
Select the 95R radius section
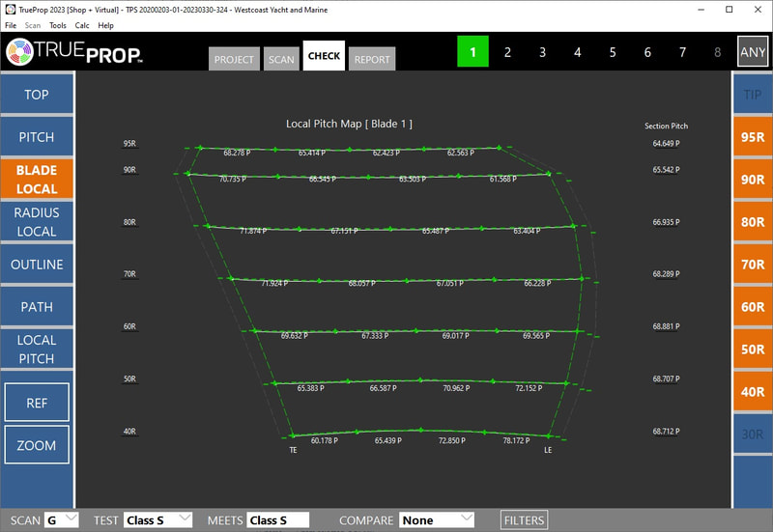click(x=753, y=137)
